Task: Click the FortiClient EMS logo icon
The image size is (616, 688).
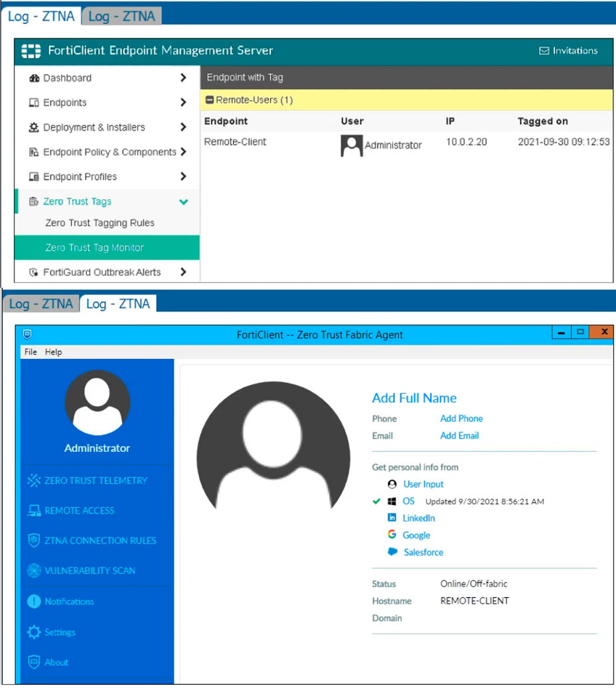Action: 31,51
